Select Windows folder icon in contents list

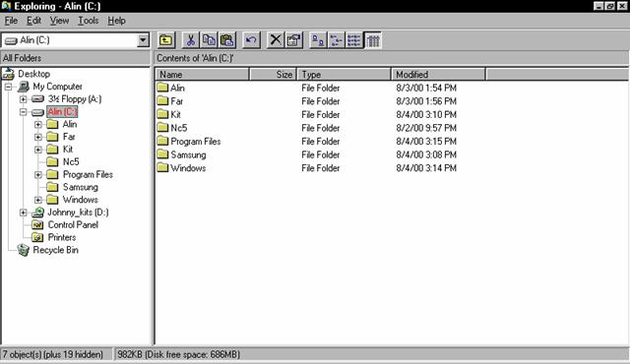coord(162,168)
